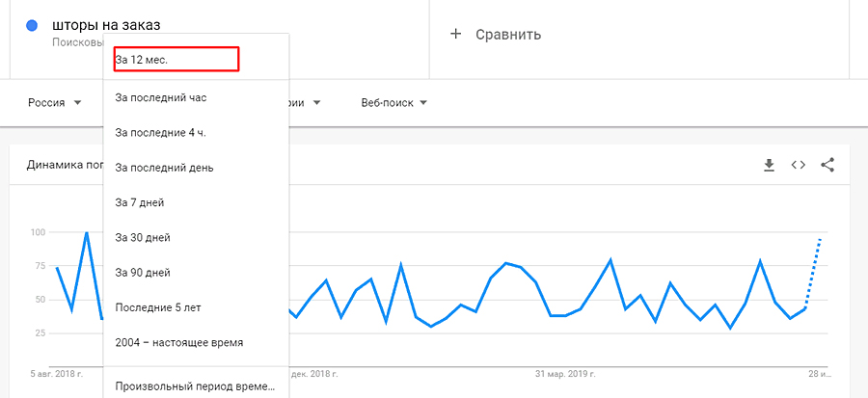Share the interest over time chart
The image size is (868, 398).
[827, 165]
